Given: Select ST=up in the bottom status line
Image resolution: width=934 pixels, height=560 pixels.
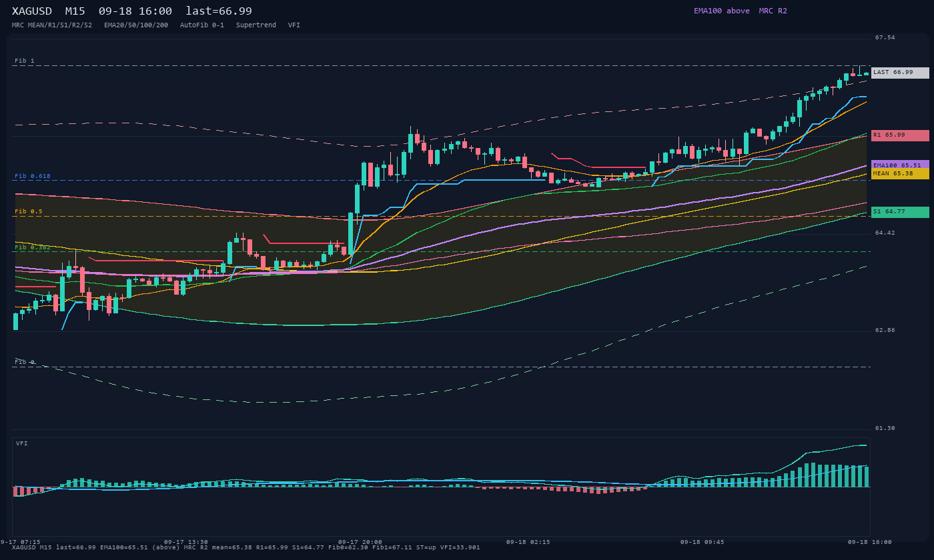Looking at the screenshot, I should point(426,547).
